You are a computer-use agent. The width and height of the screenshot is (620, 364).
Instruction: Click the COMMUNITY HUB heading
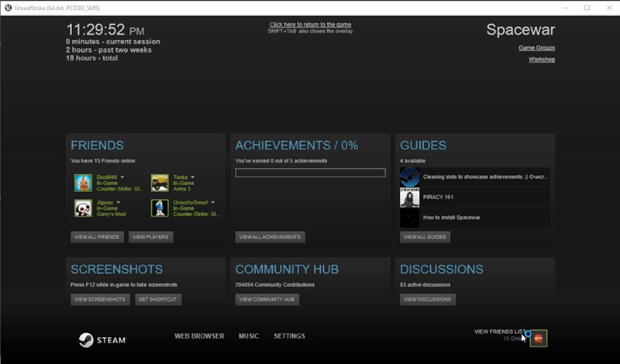287,269
